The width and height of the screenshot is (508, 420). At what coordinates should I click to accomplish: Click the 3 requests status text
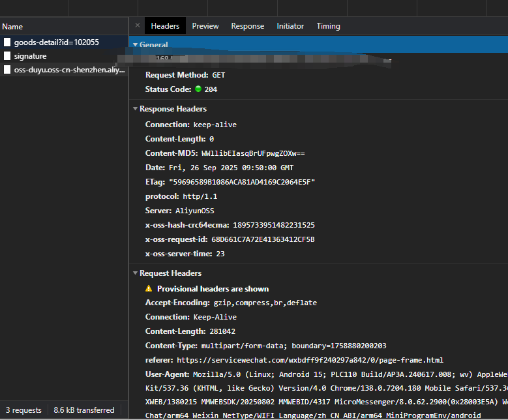pos(23,410)
